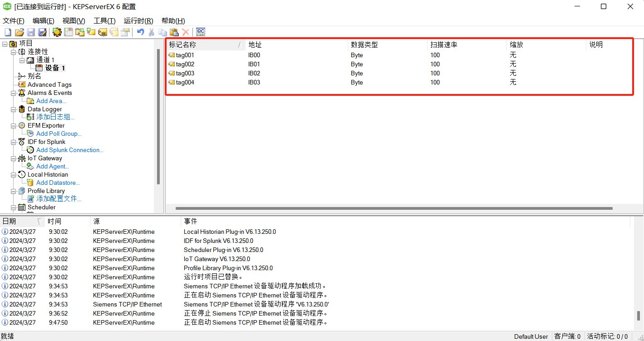Click the New Tag Group folder icon
Viewport: 644px width, 341px height.
click(x=80, y=32)
